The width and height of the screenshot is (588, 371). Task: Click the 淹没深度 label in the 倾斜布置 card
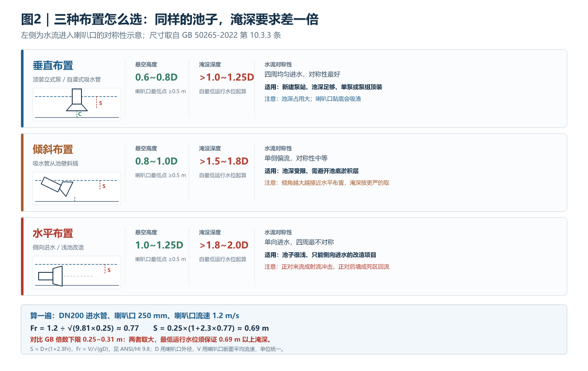pyautogui.click(x=210, y=148)
